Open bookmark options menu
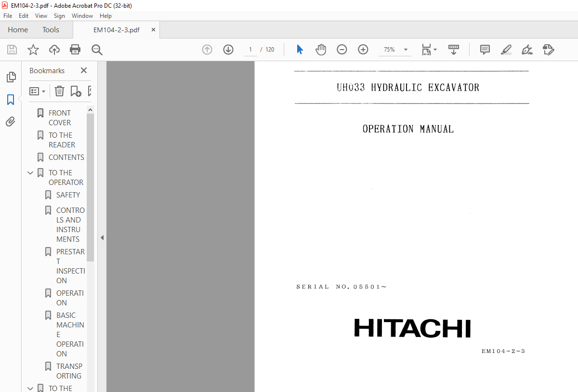Viewport: 578px width, 392px height. point(37,91)
